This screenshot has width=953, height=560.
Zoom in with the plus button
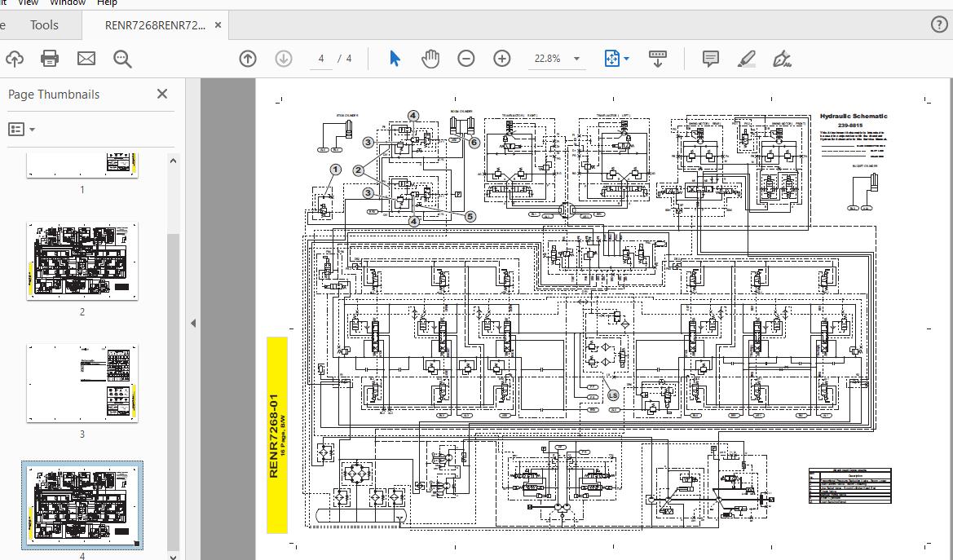click(x=502, y=59)
